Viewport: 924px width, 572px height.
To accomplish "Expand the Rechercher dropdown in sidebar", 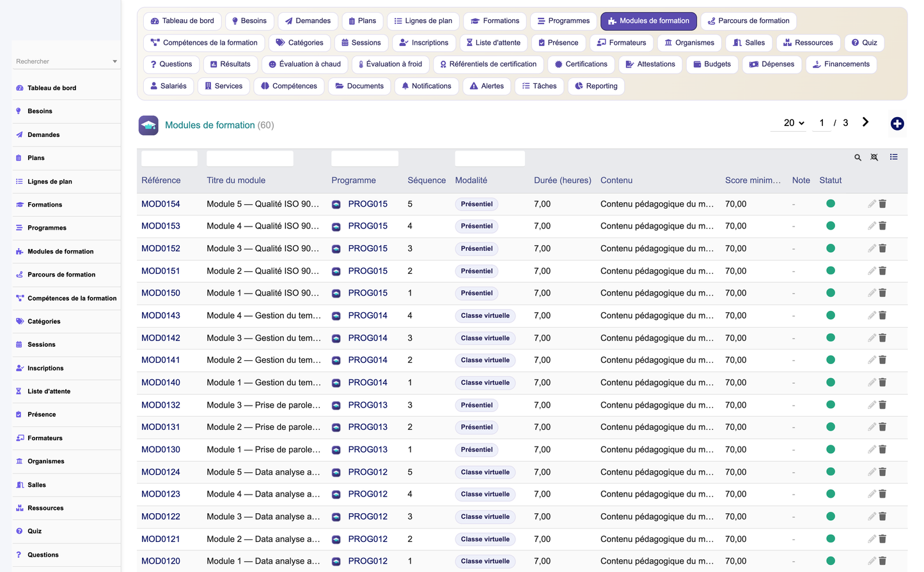I will 114,61.
